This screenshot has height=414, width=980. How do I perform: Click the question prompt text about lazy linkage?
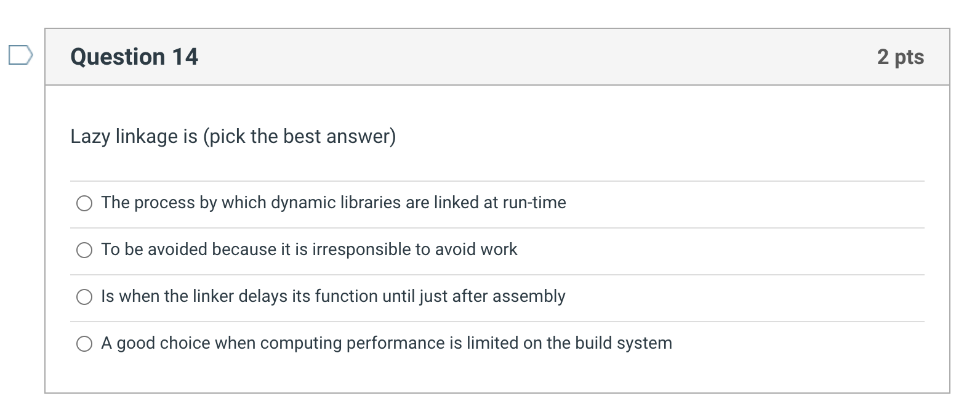pyautogui.click(x=233, y=136)
